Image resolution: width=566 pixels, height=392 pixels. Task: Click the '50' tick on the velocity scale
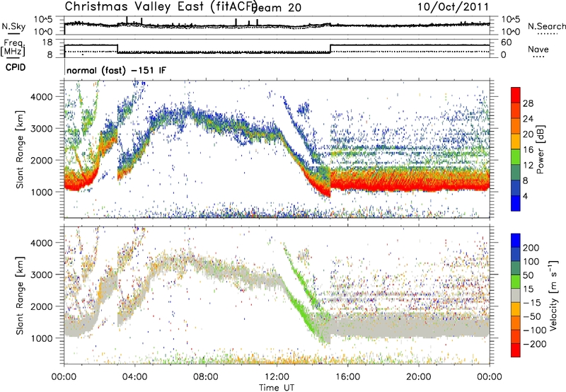click(x=528, y=275)
